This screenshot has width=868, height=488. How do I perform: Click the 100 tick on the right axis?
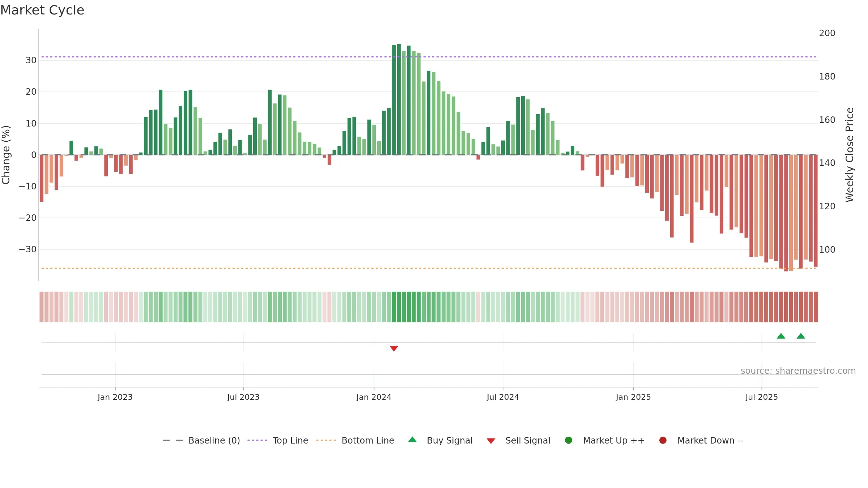point(827,250)
